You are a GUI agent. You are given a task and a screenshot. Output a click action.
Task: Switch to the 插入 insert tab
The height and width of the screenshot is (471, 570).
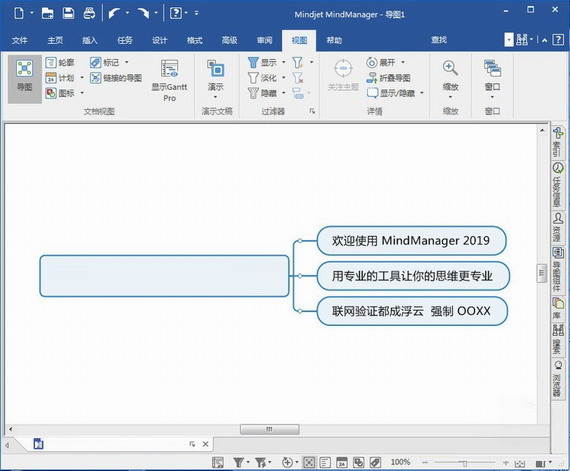(90, 40)
